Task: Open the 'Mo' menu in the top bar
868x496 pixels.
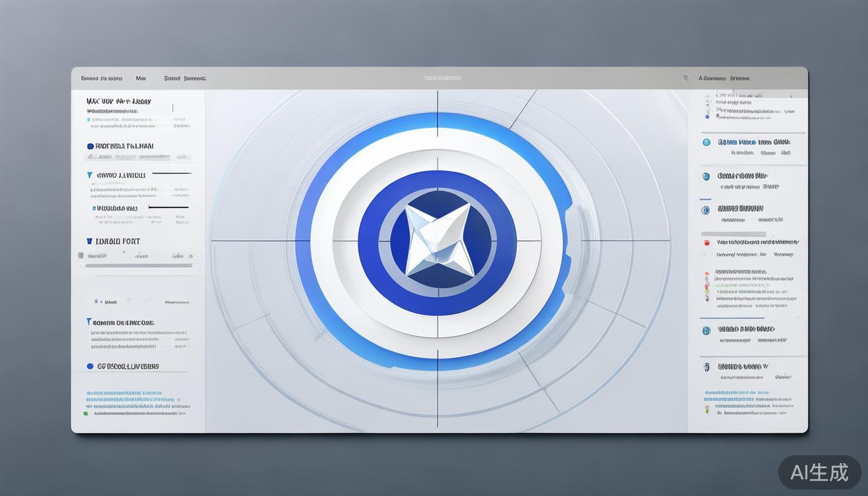Action: [141, 78]
